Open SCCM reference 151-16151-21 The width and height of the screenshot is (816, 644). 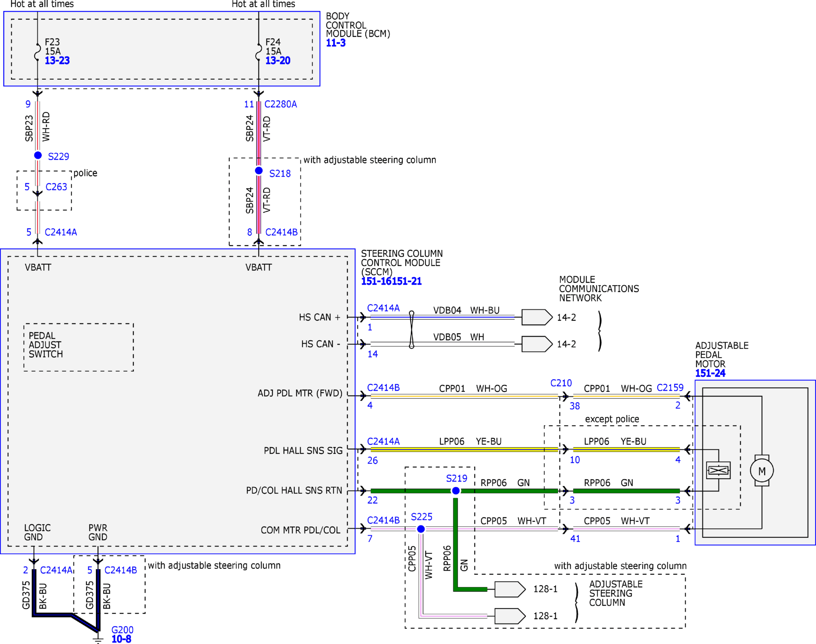click(391, 281)
